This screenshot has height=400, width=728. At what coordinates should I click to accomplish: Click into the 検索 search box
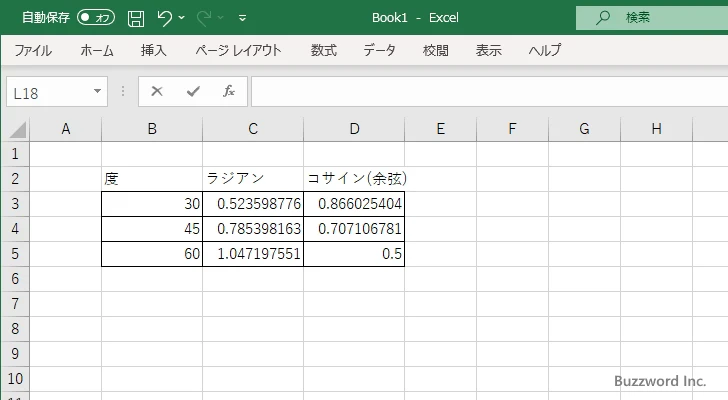tap(652, 18)
